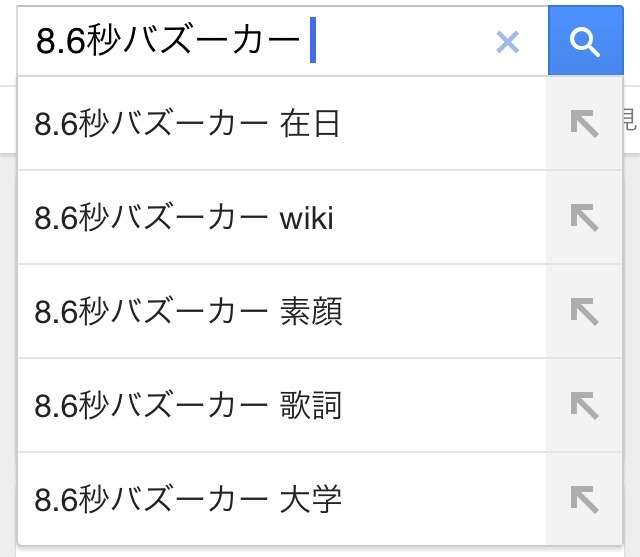Image resolution: width=640 pixels, height=557 pixels.
Task: Click the word 歌詞 in the suggestions
Action: click(x=311, y=406)
